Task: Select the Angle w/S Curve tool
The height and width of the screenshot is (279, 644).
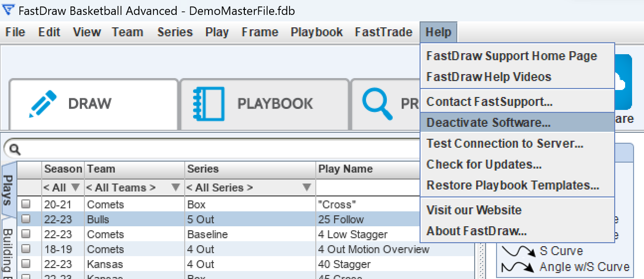Action: [565, 267]
